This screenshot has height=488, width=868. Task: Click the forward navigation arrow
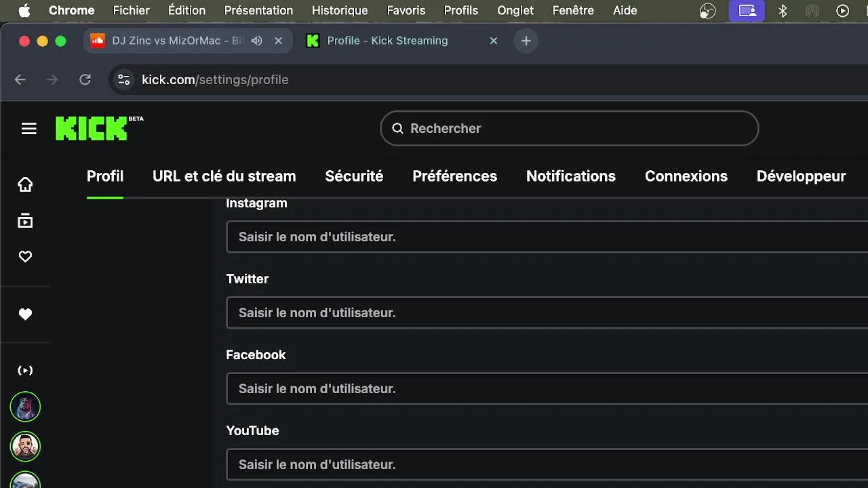(x=52, y=79)
